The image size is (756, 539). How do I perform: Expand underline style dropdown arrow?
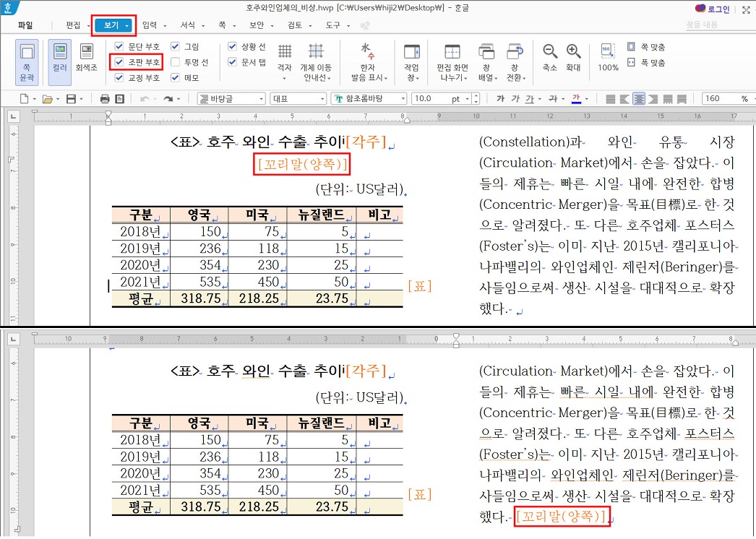pyautogui.click(x=539, y=99)
